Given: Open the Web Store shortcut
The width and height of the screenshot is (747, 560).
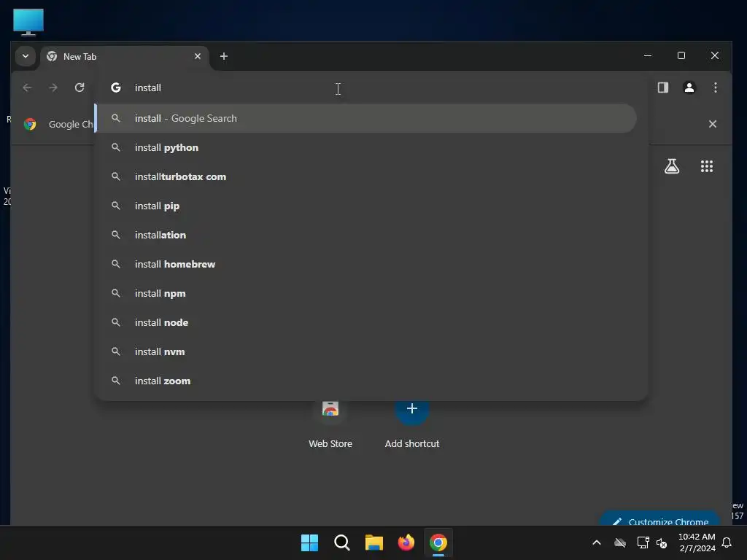Looking at the screenshot, I should tap(330, 424).
